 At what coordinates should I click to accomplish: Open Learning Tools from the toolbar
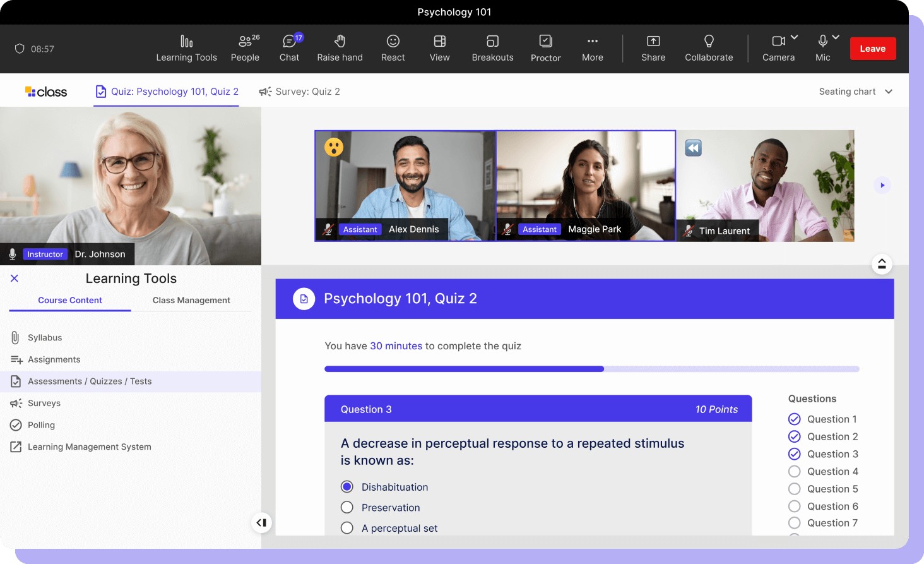(186, 49)
